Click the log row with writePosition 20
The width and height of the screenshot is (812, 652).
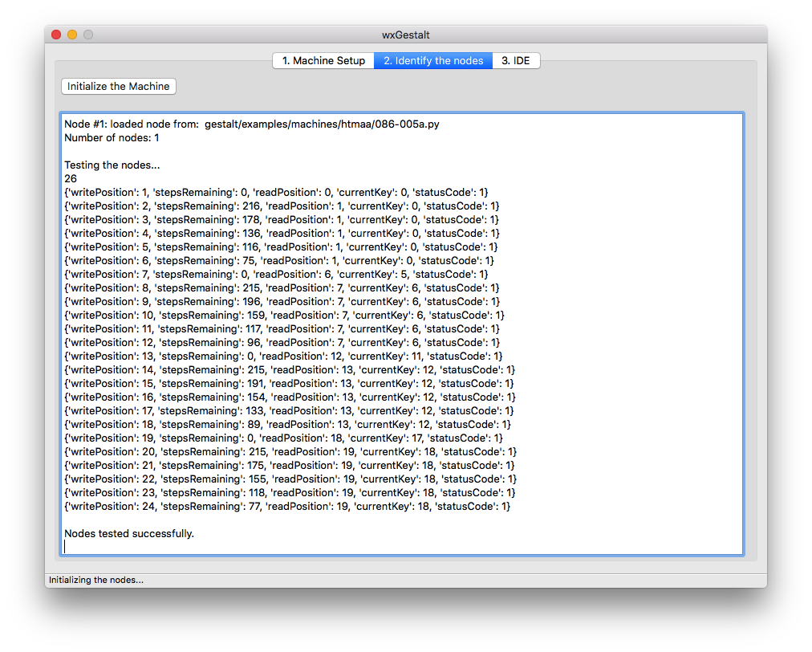pos(290,452)
